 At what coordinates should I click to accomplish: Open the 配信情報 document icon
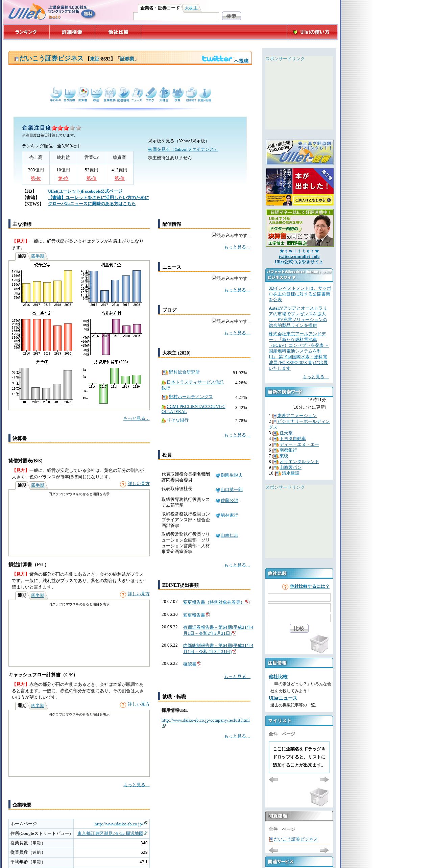123,94
